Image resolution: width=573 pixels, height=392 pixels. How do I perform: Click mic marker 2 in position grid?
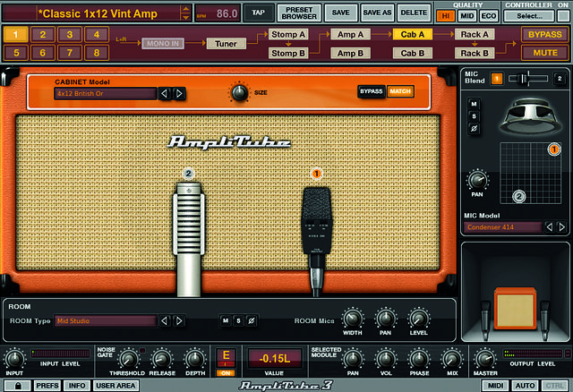click(x=519, y=197)
